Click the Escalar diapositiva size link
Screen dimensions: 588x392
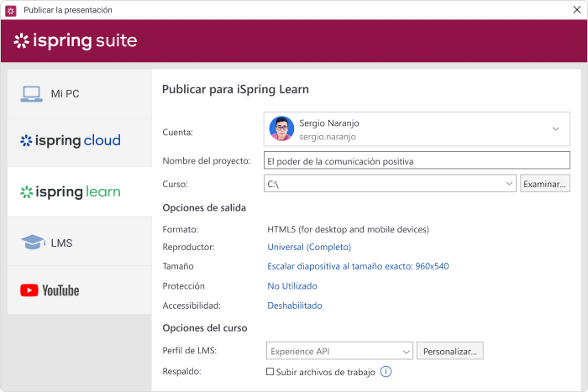point(358,266)
